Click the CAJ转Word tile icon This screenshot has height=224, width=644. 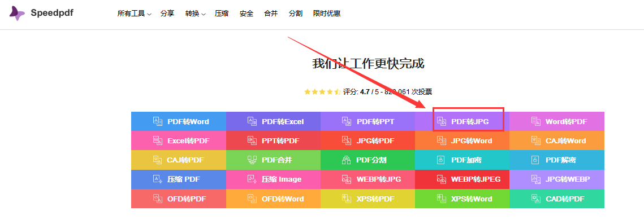tap(535, 140)
